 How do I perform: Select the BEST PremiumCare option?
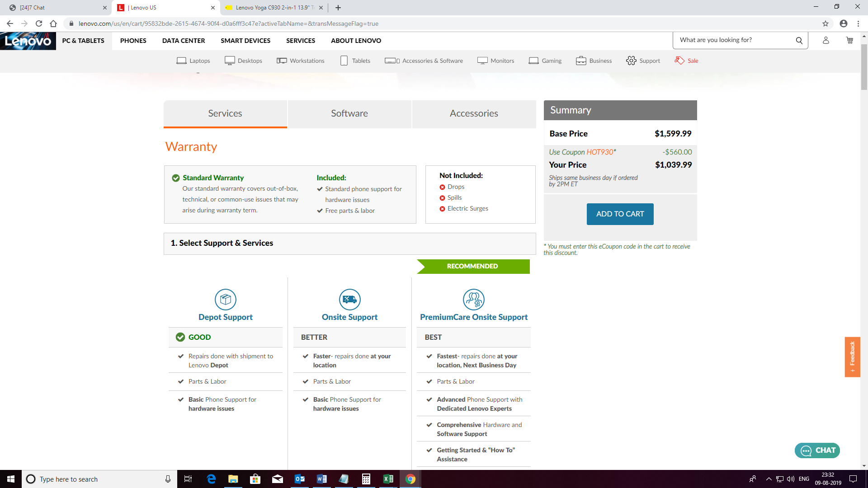[473, 337]
